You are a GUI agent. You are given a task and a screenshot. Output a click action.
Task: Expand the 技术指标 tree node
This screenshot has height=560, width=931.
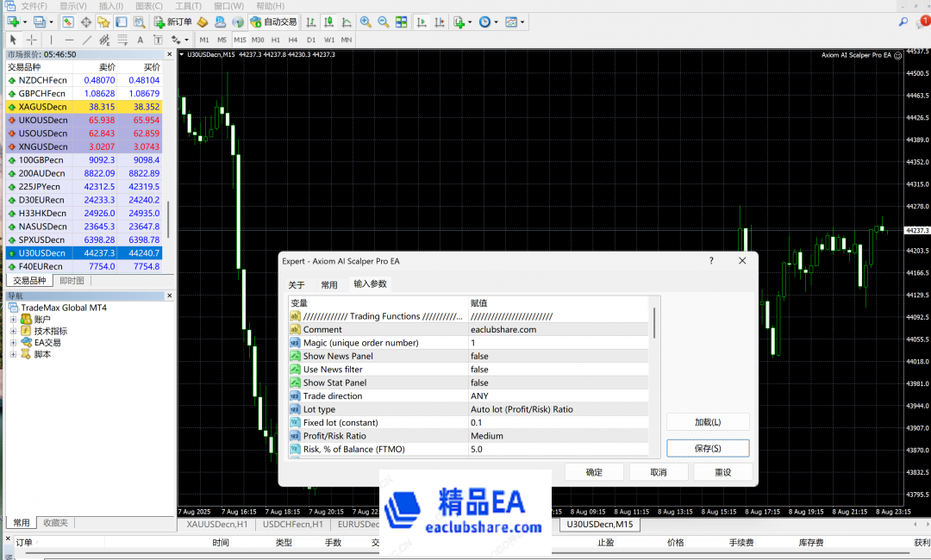[14, 331]
